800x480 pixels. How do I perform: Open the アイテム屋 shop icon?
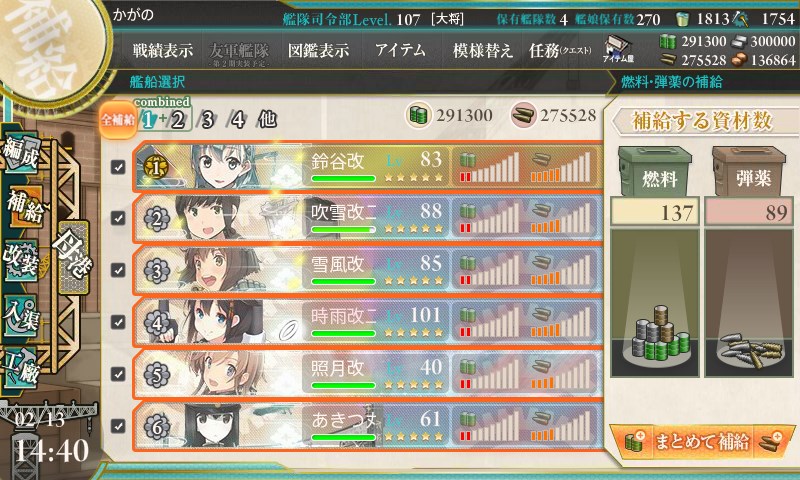(618, 49)
